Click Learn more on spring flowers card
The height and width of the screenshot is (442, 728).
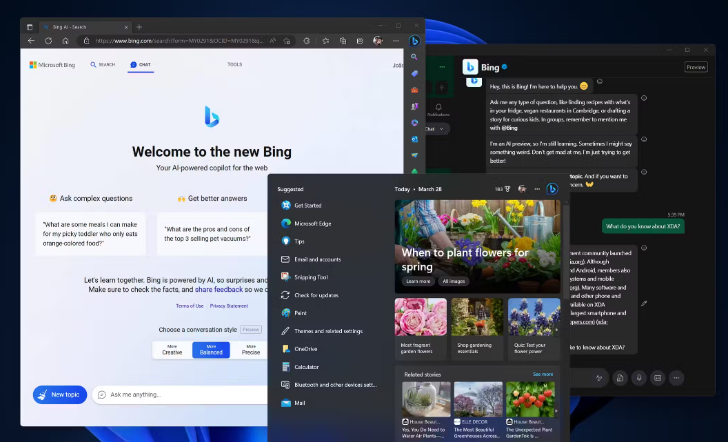[x=418, y=281]
